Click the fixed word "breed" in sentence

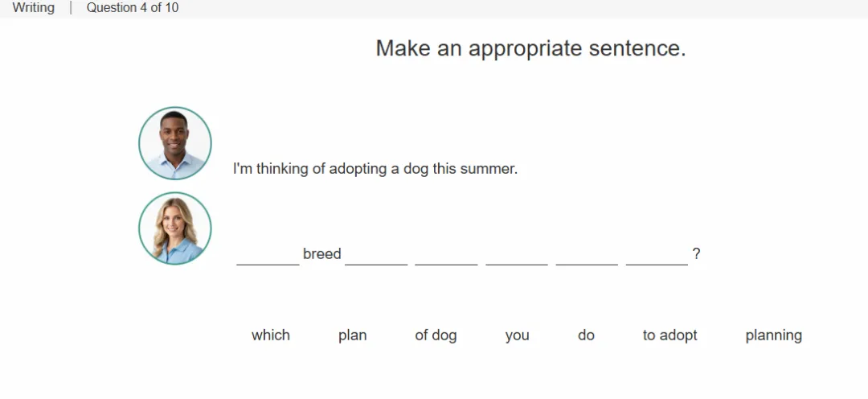point(321,254)
